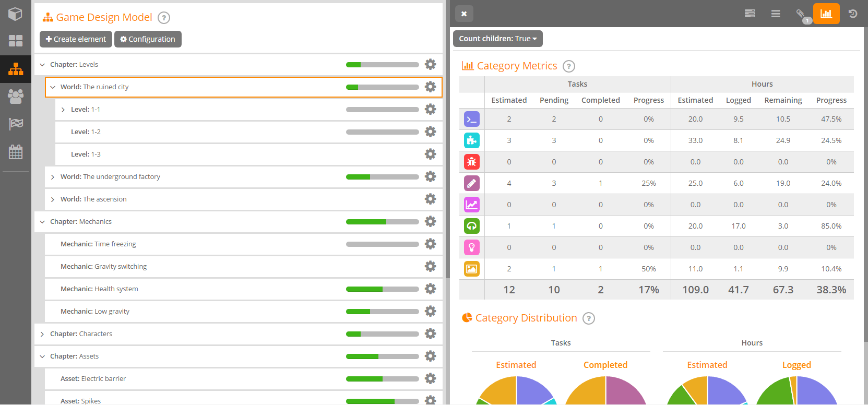This screenshot has width=868, height=405.
Task: Open the Count children dropdown
Action: [x=497, y=39]
